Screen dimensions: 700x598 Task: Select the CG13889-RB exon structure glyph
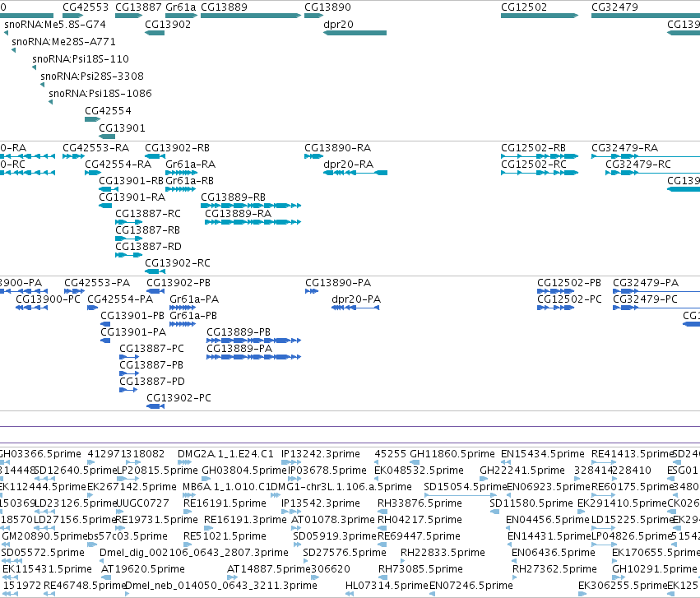point(251,206)
